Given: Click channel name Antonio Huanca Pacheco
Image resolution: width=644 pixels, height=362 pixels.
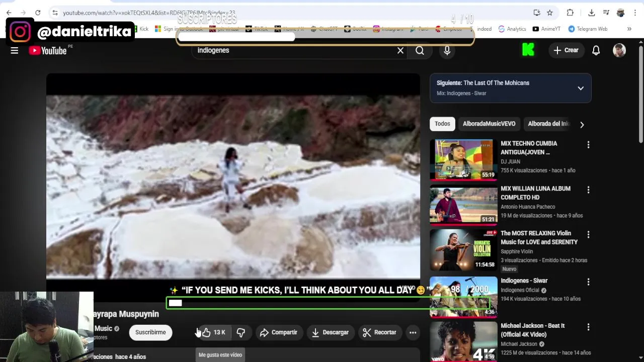Looking at the screenshot, I should [528, 207].
